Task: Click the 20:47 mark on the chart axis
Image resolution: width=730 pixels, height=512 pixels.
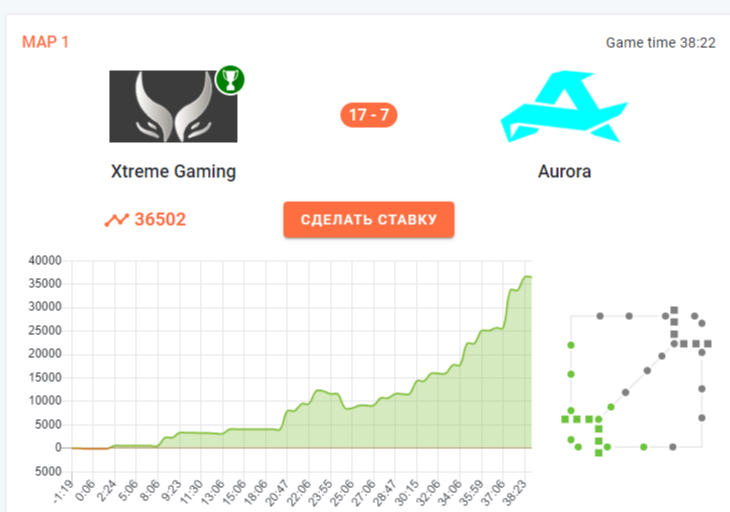Action: [x=278, y=492]
